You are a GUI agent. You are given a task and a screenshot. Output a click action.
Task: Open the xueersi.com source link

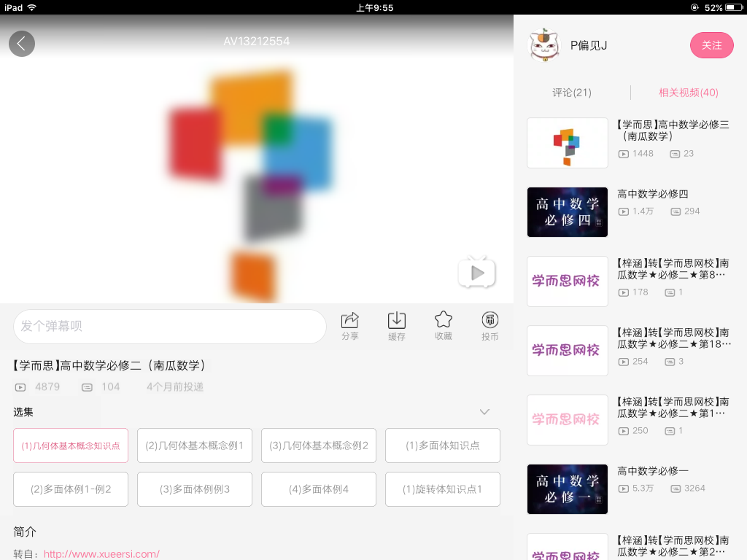coord(101,554)
